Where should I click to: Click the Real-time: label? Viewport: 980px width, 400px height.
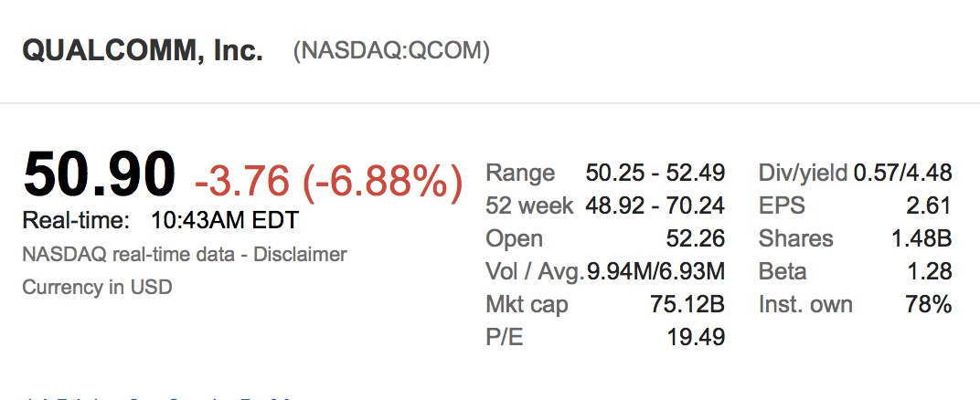pyautogui.click(x=77, y=221)
